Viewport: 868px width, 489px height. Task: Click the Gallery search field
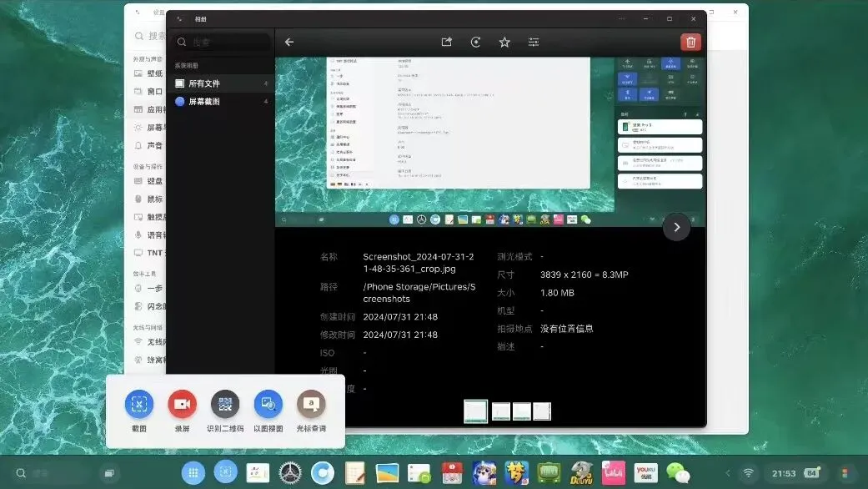(x=223, y=42)
